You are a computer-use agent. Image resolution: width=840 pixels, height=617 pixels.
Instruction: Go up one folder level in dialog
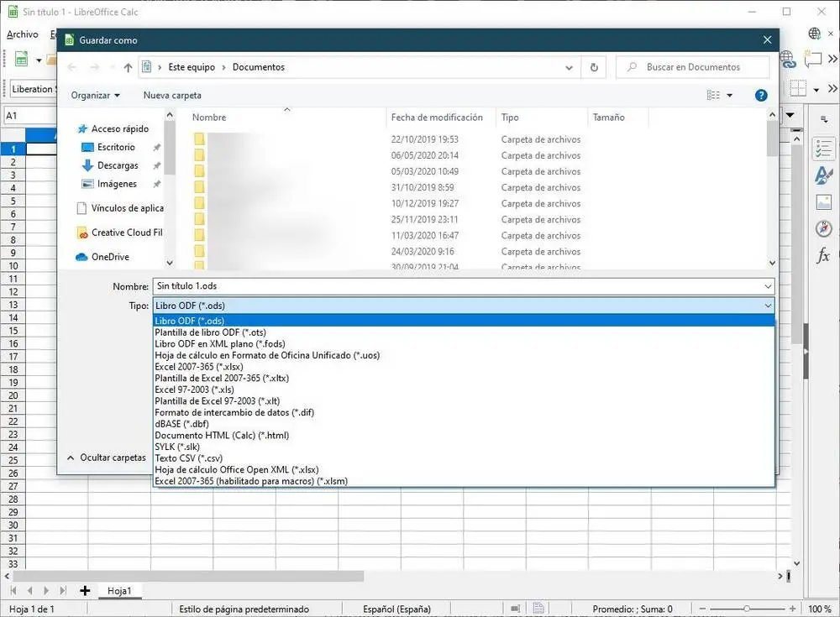point(128,67)
